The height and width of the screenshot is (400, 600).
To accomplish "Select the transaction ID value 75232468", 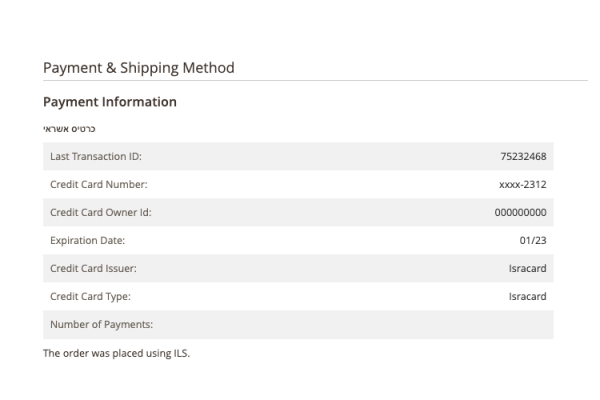I will (523, 156).
